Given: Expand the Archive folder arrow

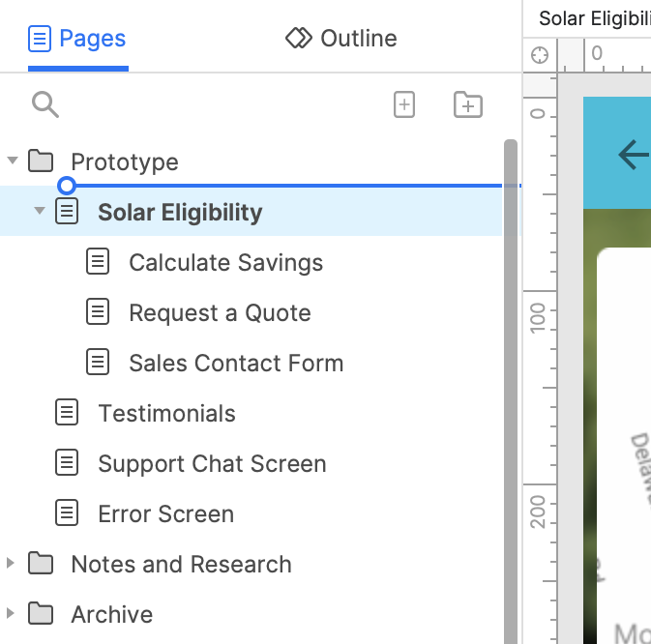Looking at the screenshot, I should [x=12, y=614].
